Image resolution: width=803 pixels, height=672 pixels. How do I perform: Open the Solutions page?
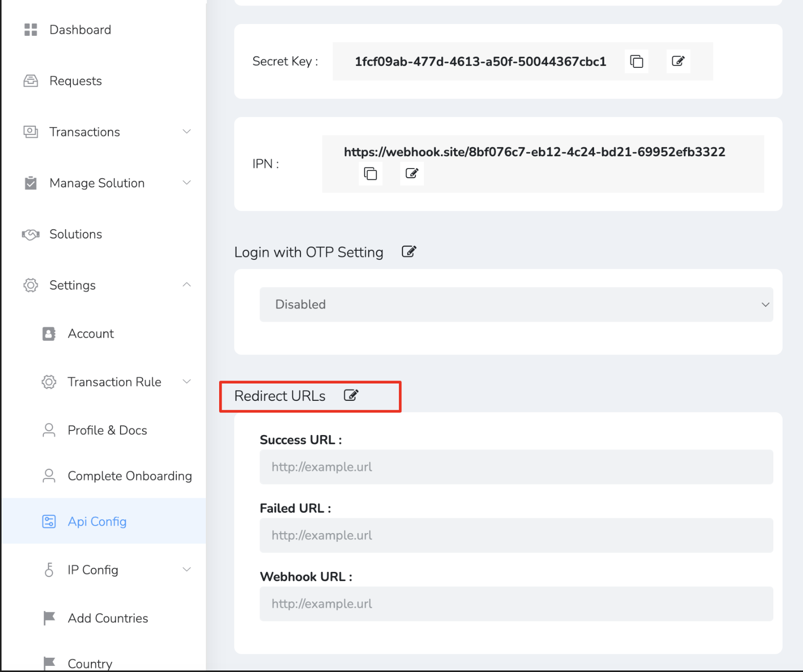(76, 234)
